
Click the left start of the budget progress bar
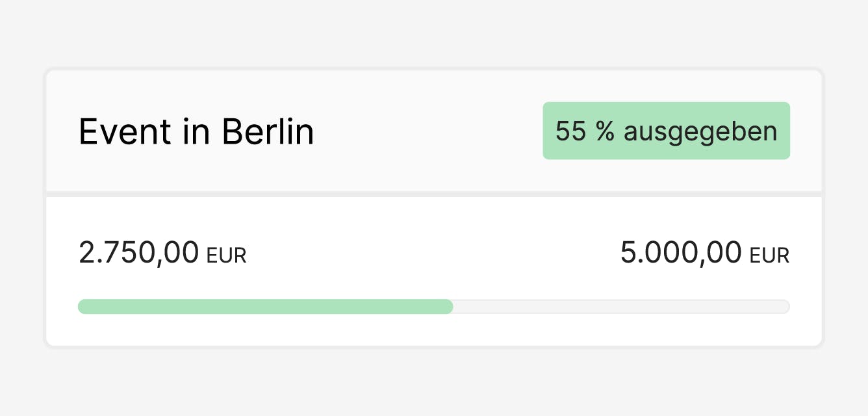(83, 307)
